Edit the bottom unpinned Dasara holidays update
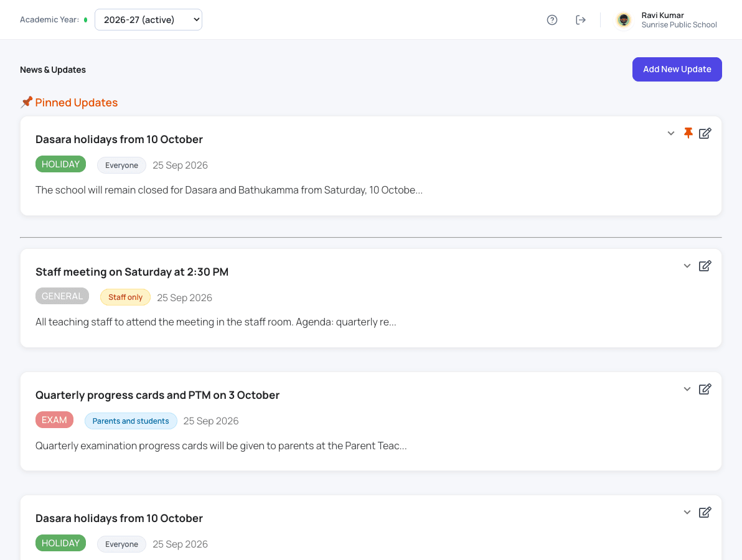The height and width of the screenshot is (560, 742). 705,512
